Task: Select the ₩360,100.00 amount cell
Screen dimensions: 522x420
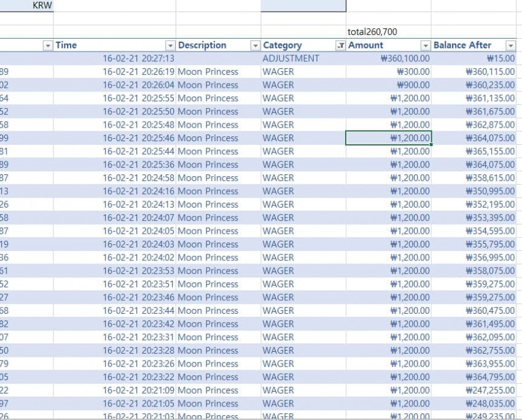Action: point(389,58)
